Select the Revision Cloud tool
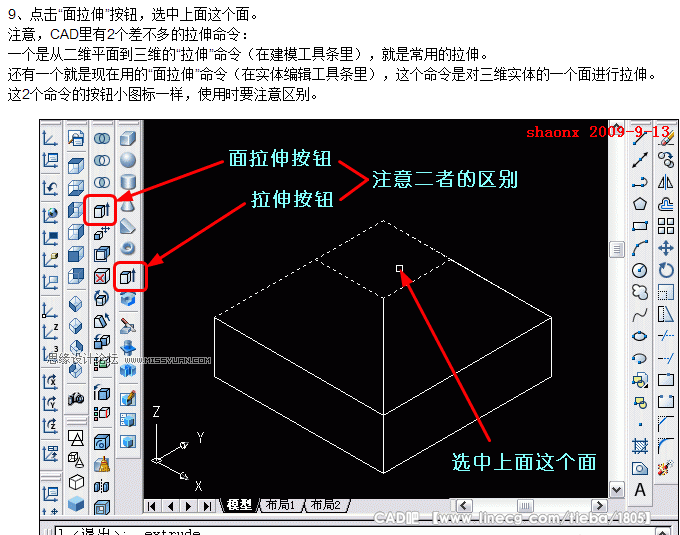 point(640,292)
